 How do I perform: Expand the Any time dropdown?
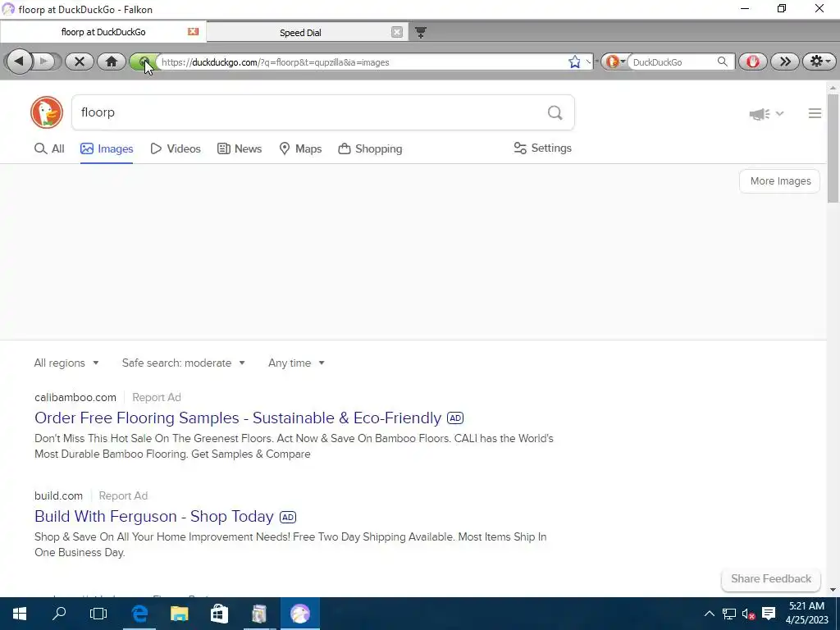[x=296, y=363]
